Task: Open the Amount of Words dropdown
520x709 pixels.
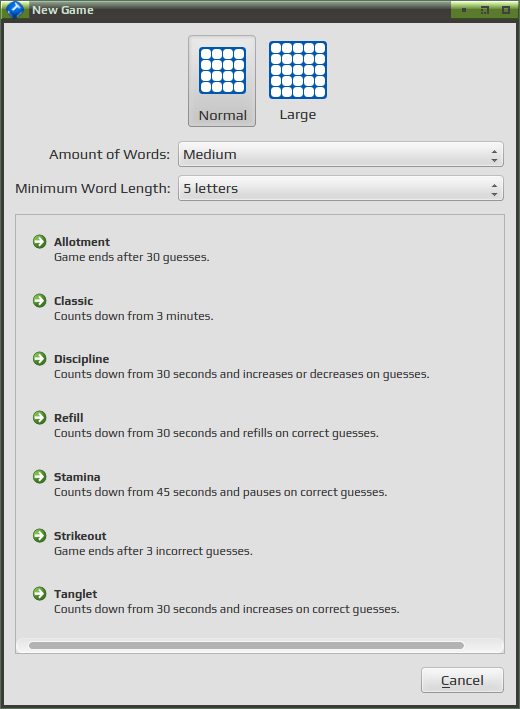Action: (x=340, y=154)
